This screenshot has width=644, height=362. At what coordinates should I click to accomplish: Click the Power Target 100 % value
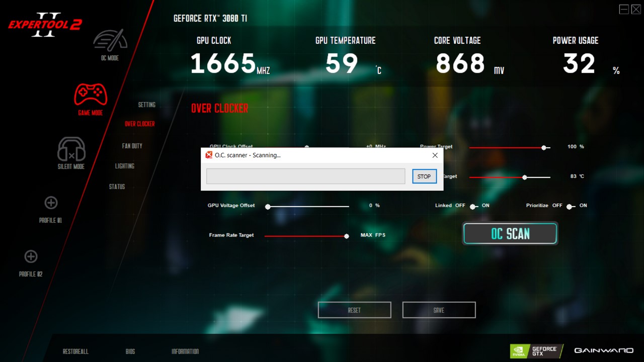point(576,147)
